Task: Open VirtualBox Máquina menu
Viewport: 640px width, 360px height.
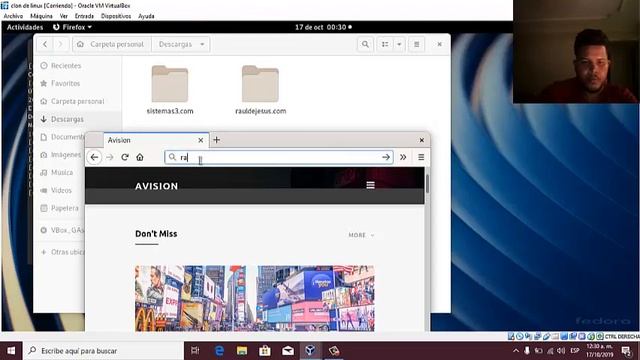Action: click(x=41, y=16)
